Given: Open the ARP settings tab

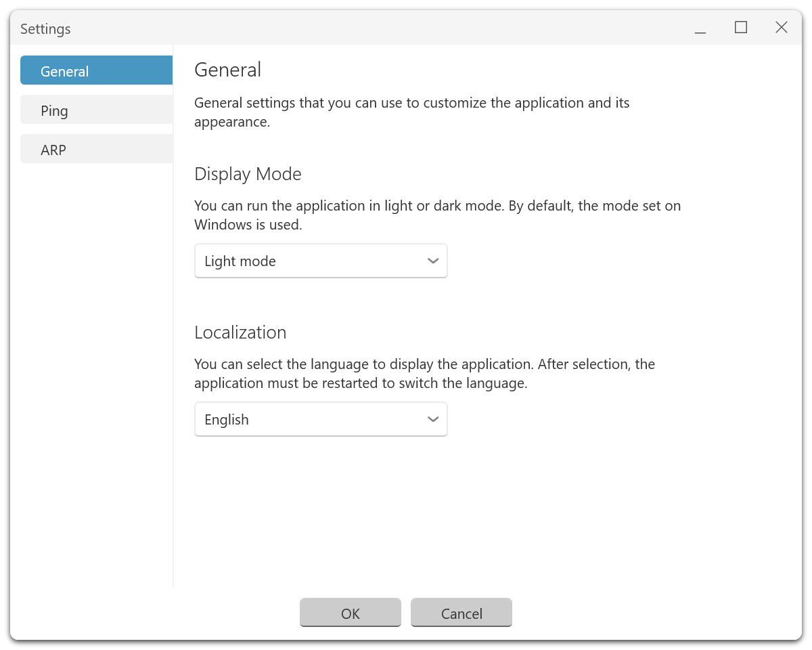Looking at the screenshot, I should point(96,150).
